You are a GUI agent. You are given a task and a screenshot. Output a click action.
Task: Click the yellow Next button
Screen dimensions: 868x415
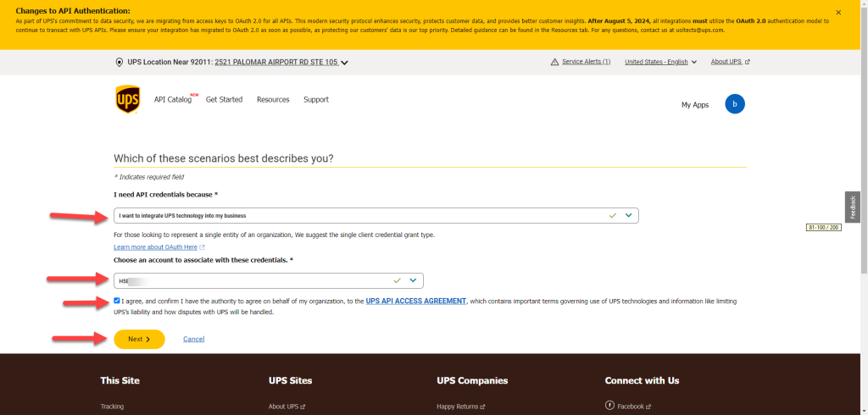pos(140,339)
